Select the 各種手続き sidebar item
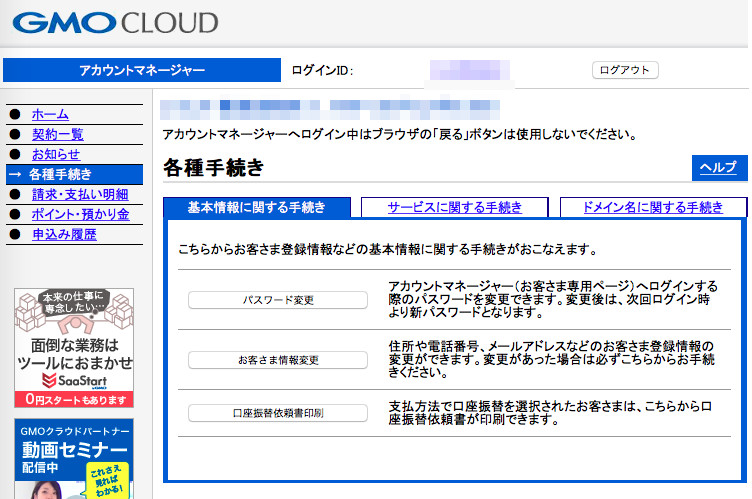 click(74, 174)
